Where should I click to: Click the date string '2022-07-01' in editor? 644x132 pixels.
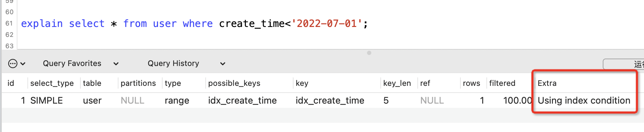tap(327, 23)
